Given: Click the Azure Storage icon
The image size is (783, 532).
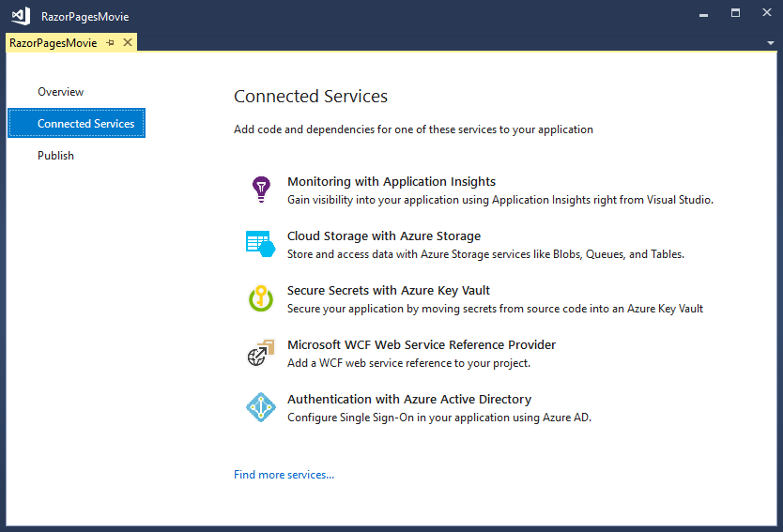Looking at the screenshot, I should tap(259, 243).
